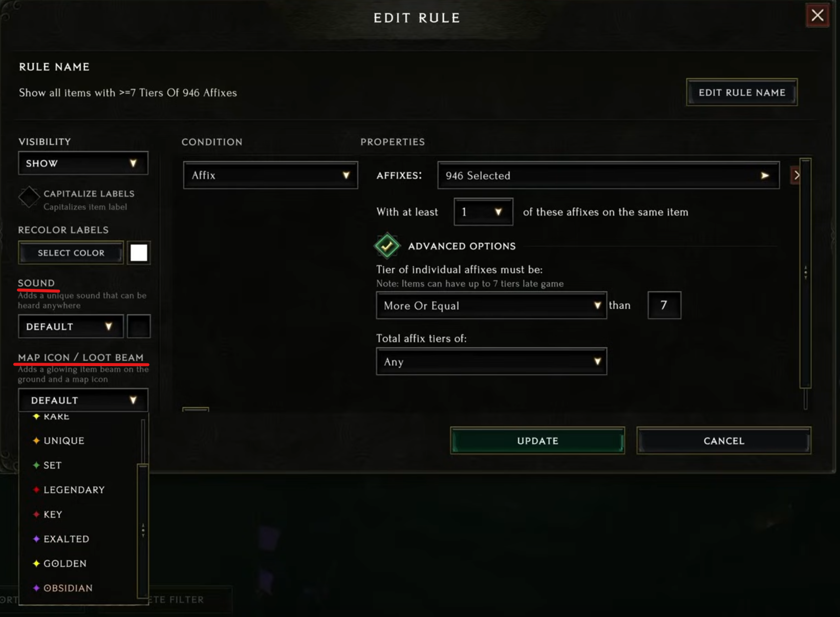840x617 pixels.
Task: Open the More Or Equal dropdown
Action: [x=491, y=305]
